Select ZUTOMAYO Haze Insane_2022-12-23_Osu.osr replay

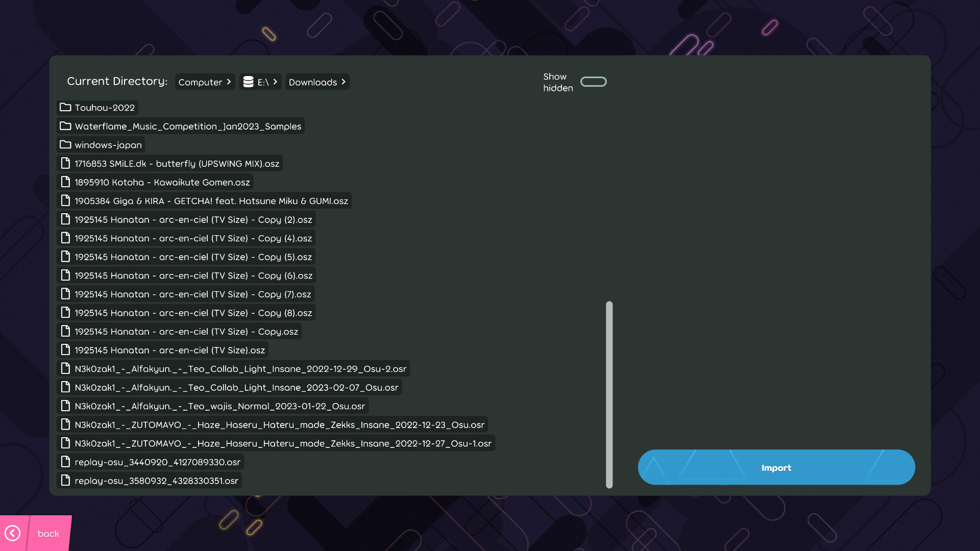(x=273, y=424)
